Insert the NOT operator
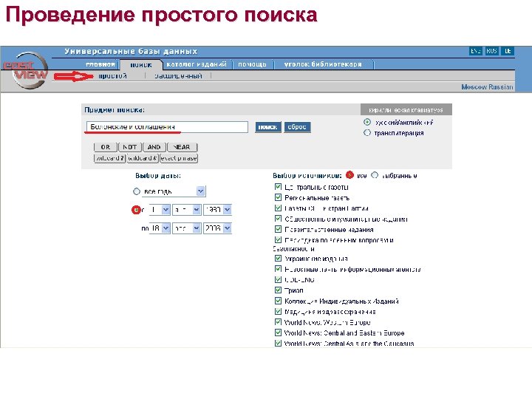The image size is (532, 399). (x=129, y=147)
